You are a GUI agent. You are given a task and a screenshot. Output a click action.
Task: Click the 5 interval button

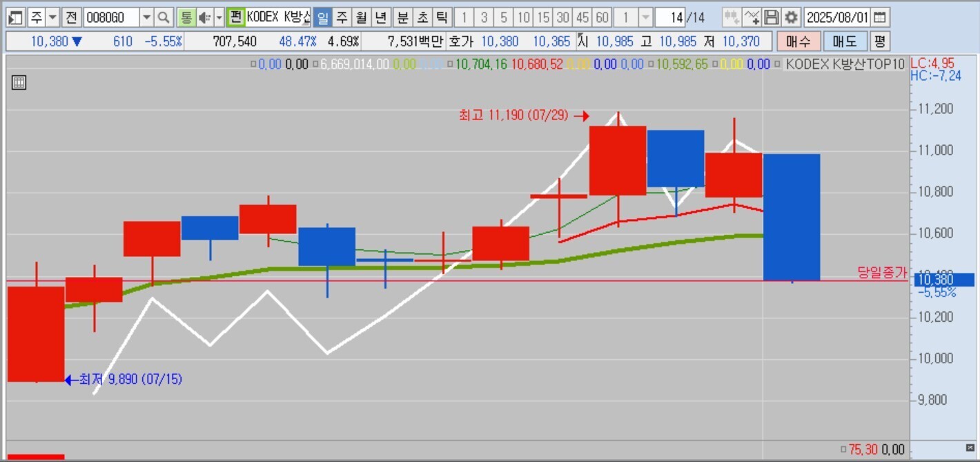click(x=504, y=17)
